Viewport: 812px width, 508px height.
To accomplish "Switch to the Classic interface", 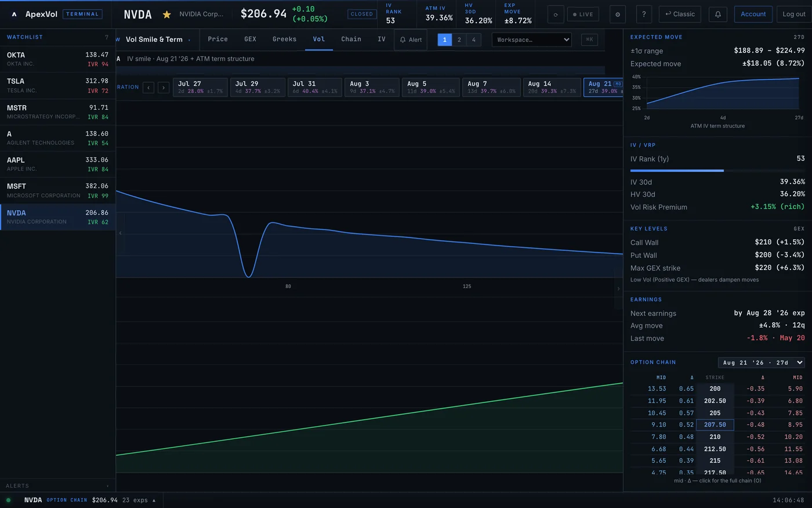I will click(680, 15).
